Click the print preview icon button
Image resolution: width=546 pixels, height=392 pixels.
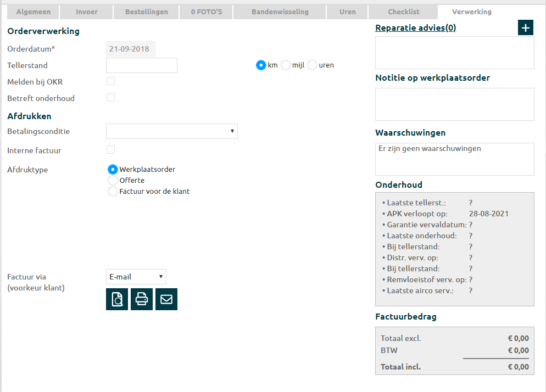tap(116, 299)
